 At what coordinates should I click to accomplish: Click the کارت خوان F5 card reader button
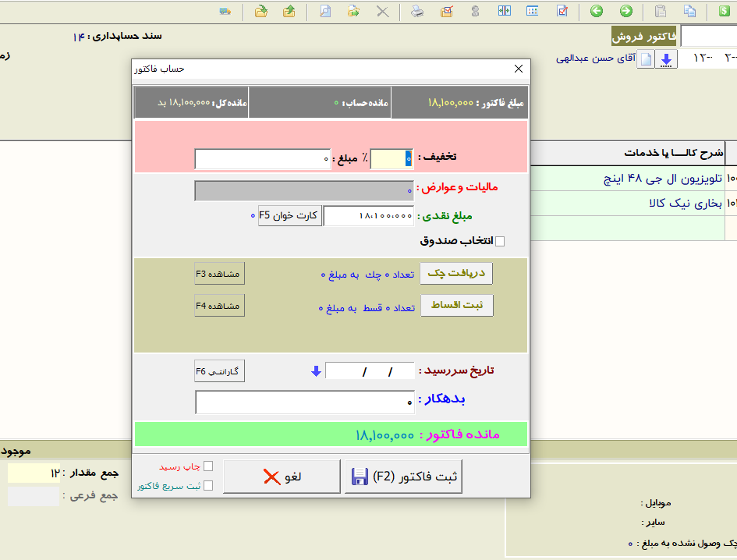point(289,215)
